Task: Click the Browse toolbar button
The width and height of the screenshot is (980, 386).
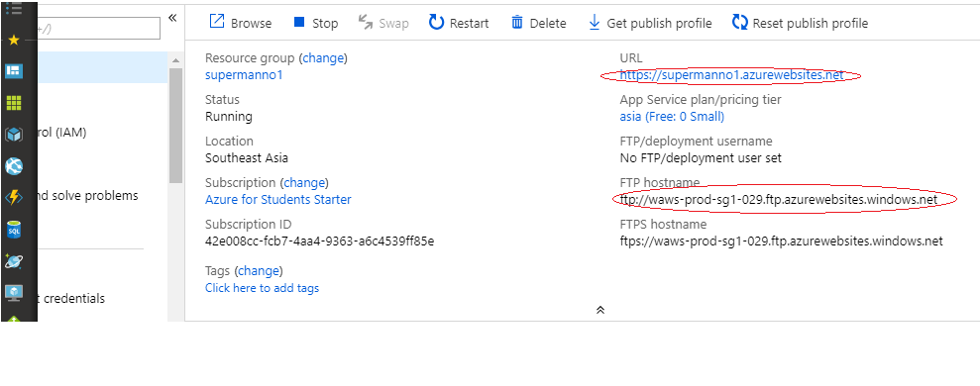Action: pos(241,23)
